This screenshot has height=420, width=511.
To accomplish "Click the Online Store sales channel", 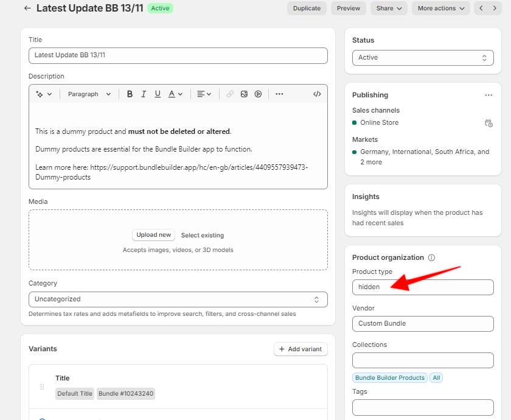I will (x=379, y=122).
